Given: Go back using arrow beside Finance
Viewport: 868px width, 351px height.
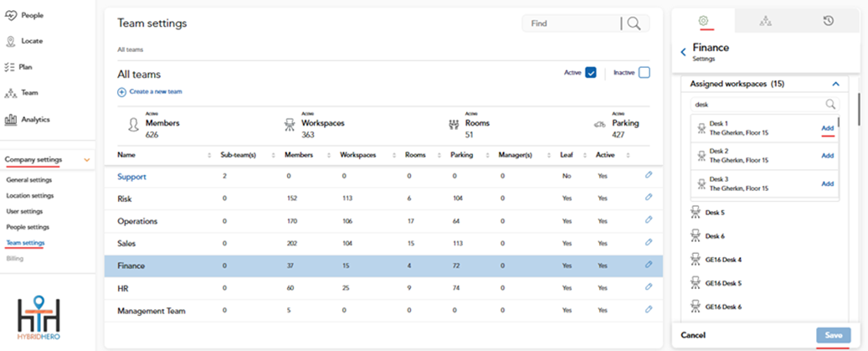Looking at the screenshot, I should pyautogui.click(x=683, y=51).
